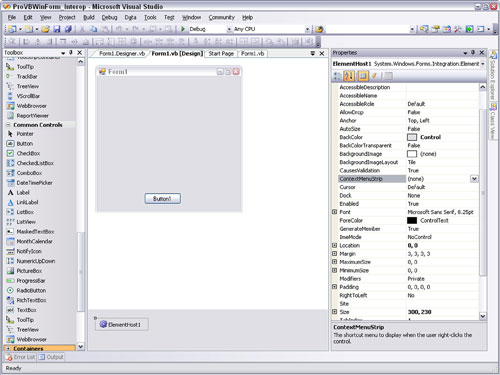Open the File menu

12,17
